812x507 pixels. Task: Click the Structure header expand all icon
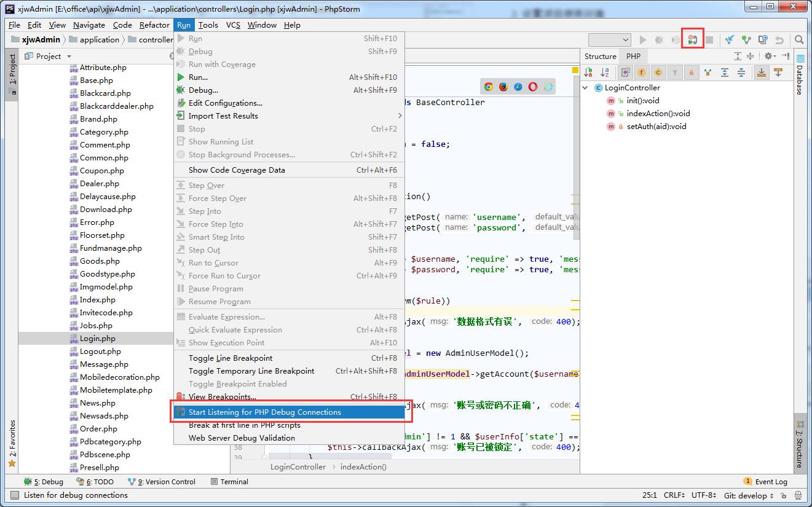coord(738,56)
